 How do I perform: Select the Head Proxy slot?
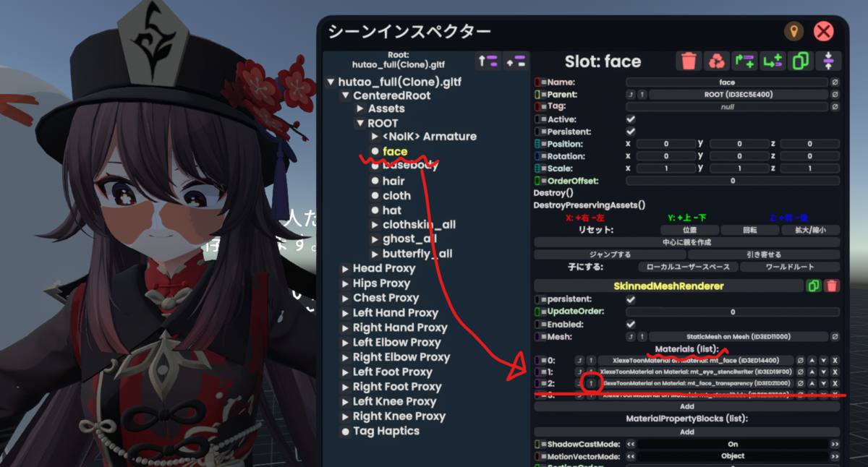(x=384, y=269)
